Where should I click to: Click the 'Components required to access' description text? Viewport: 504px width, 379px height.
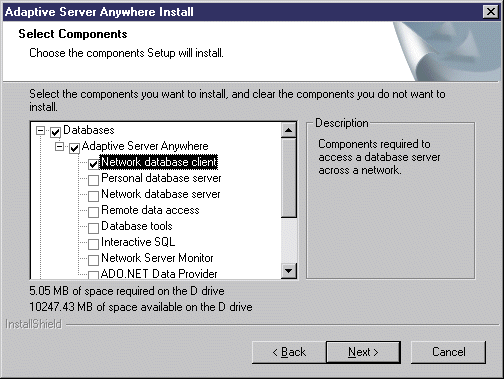pos(379,157)
